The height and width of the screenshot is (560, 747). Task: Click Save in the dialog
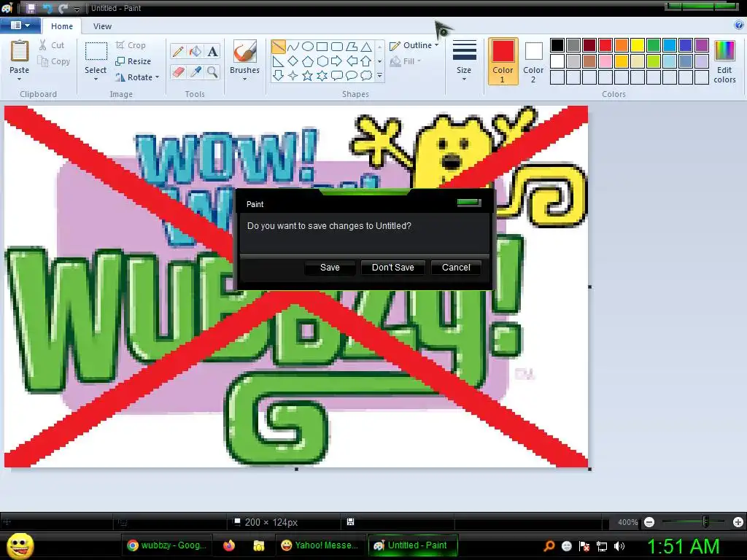(x=330, y=268)
